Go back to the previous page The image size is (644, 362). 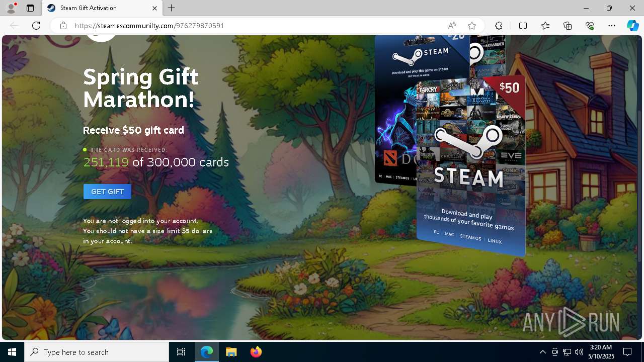14,26
